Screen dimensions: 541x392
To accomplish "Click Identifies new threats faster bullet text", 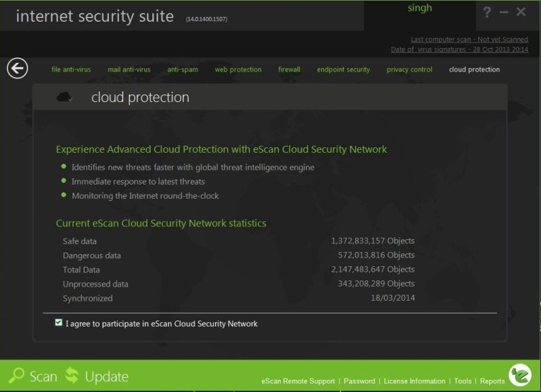I will click(193, 167).
